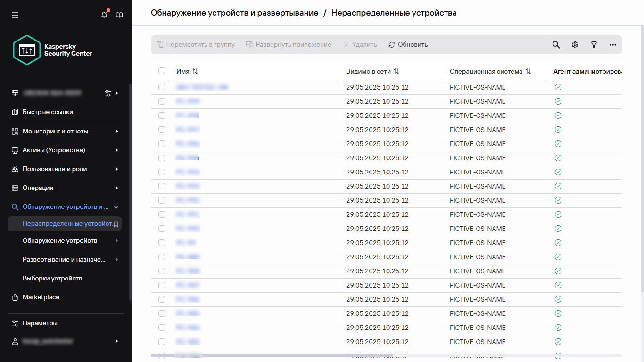
Task: Open the ellipsis more-options icon
Action: (x=612, y=44)
